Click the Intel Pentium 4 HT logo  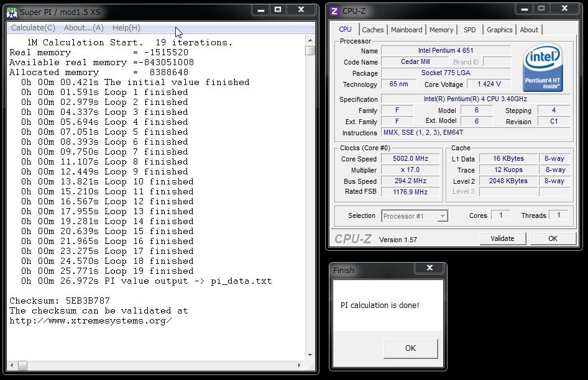coord(543,68)
